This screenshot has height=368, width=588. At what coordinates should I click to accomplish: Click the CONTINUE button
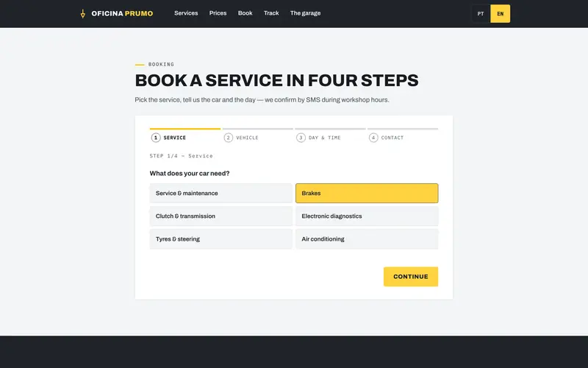[x=411, y=277]
